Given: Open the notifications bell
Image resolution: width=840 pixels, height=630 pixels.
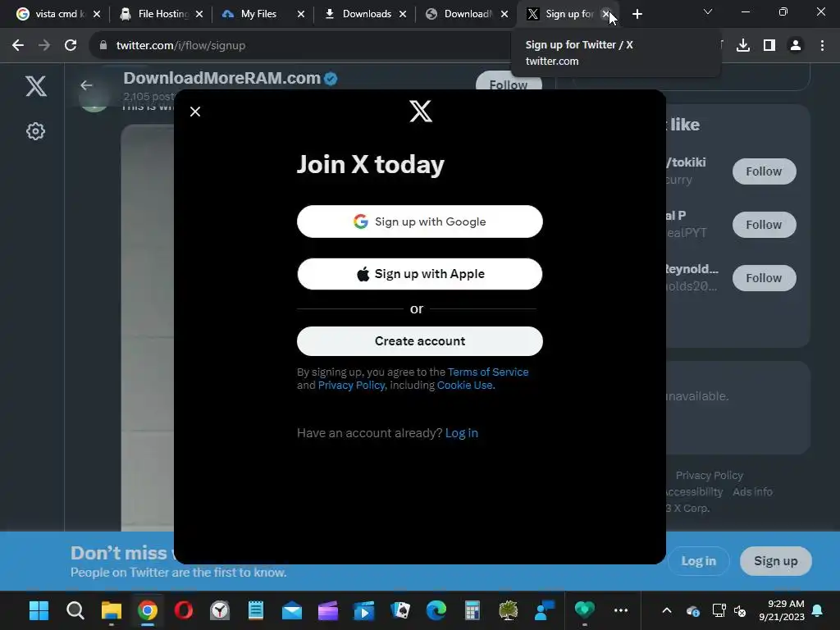Looking at the screenshot, I should click(818, 610).
